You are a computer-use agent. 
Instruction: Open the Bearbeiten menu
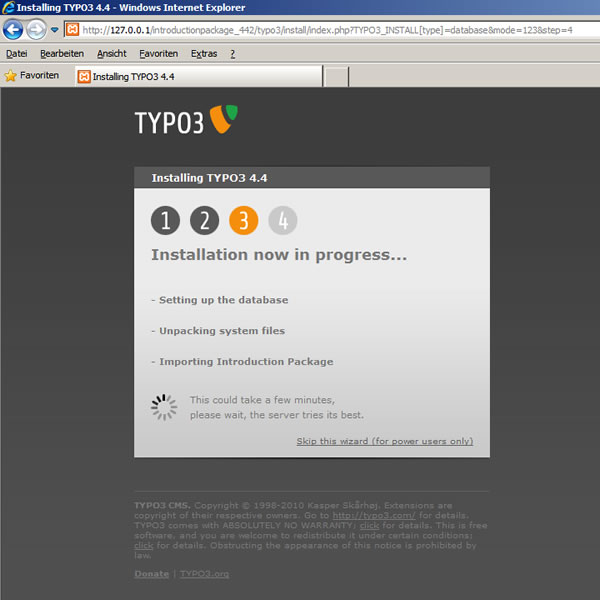point(62,53)
